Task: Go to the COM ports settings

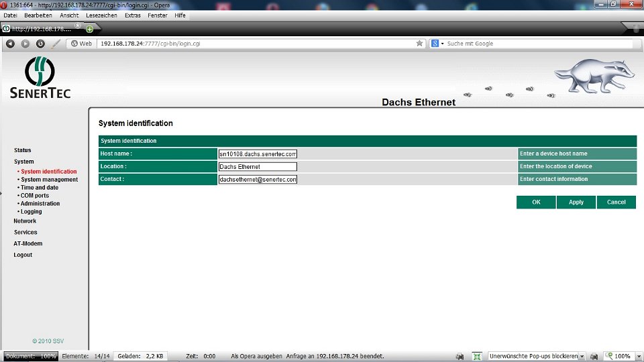Action: tap(34, 196)
